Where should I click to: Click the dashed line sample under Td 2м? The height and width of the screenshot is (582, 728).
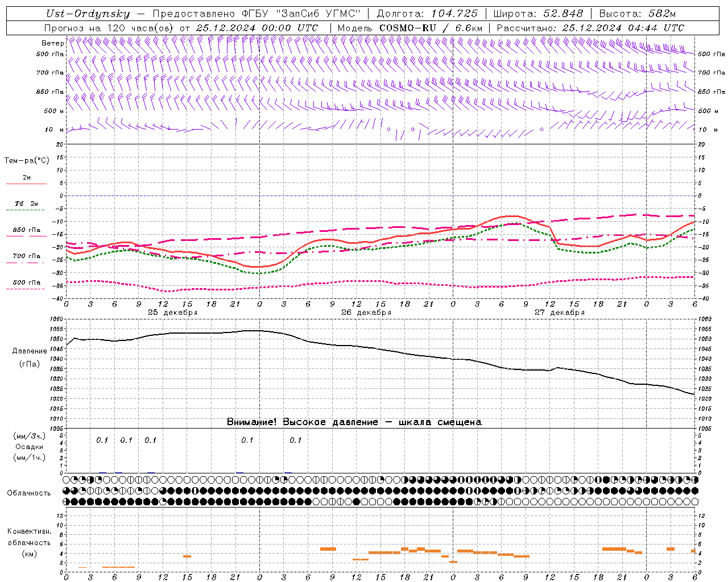(x=26, y=210)
